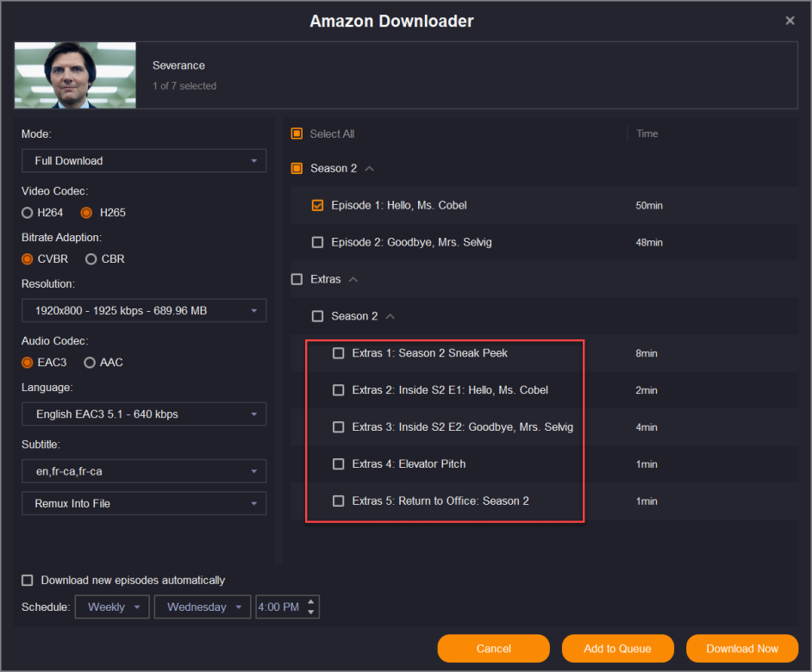Click the Add to Queue button

tap(617, 649)
